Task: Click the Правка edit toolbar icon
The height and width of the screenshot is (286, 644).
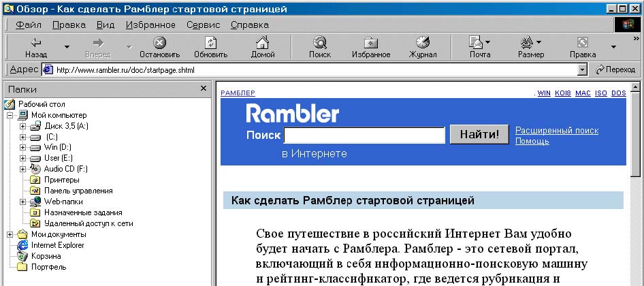Action: pos(583,42)
